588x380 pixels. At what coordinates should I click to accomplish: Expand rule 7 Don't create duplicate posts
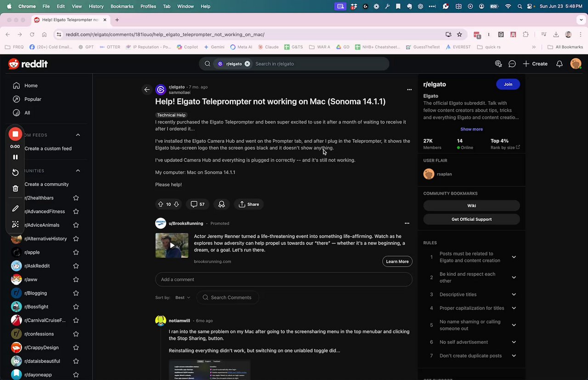click(514, 356)
